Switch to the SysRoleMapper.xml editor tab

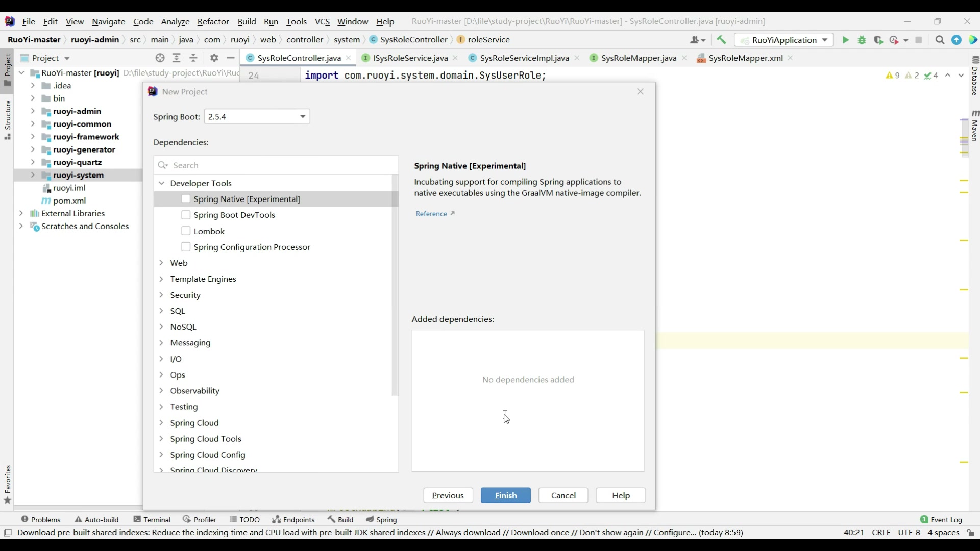point(745,58)
